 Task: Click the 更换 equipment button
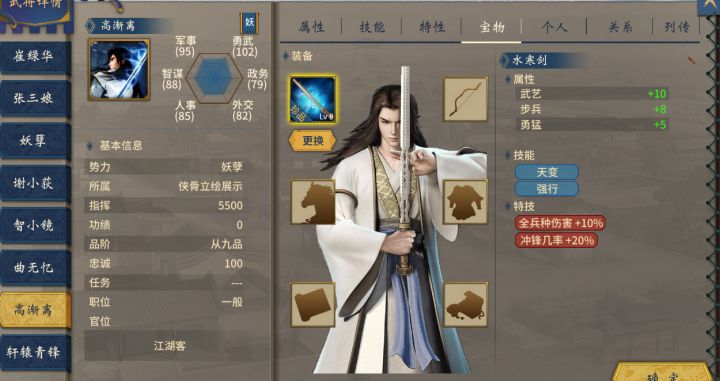tap(312, 140)
